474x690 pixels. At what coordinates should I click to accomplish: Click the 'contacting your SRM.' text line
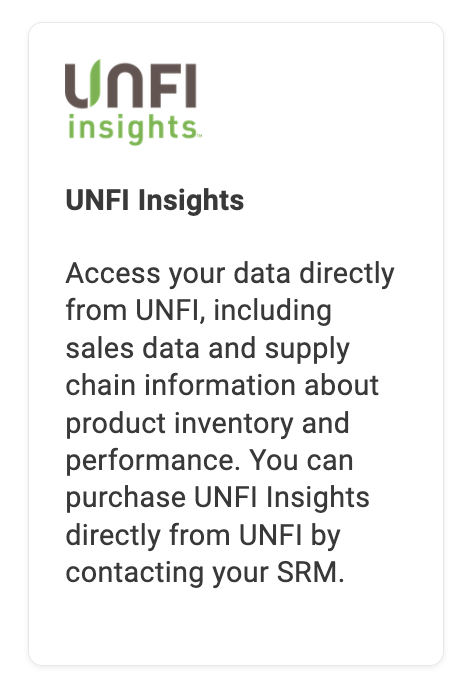[x=205, y=573]
